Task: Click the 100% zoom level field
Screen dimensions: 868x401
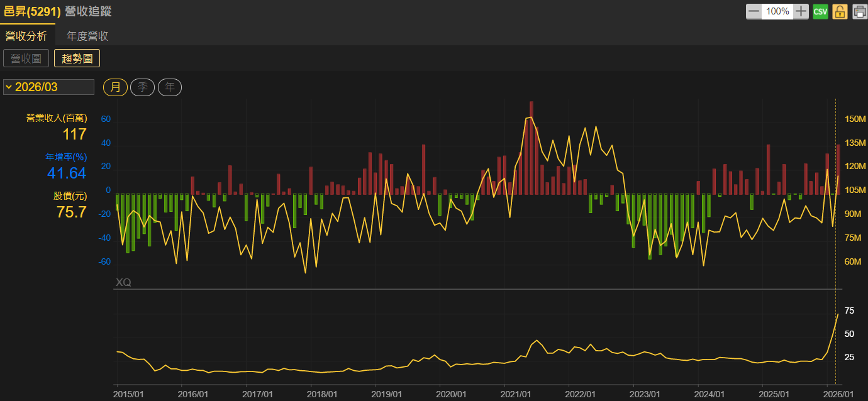Action: click(x=777, y=11)
